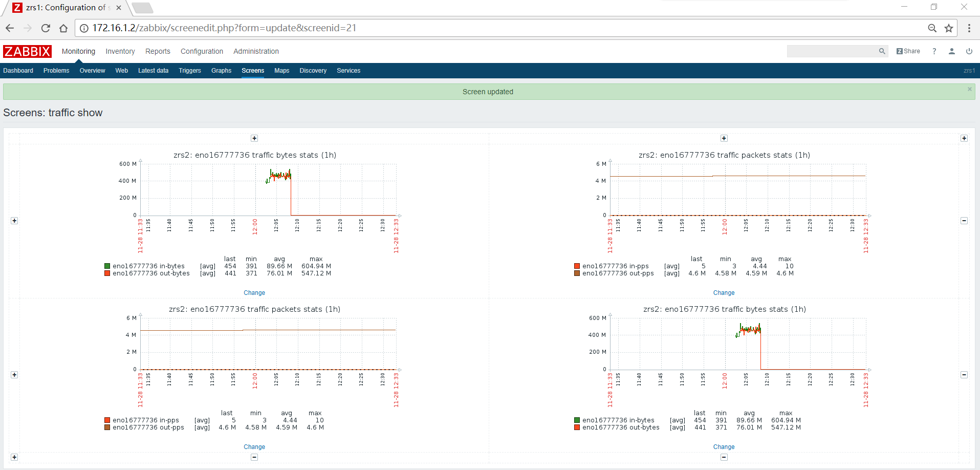The image size is (980, 470).
Task: Click Change under bottom-left packets graph
Action: point(254,447)
